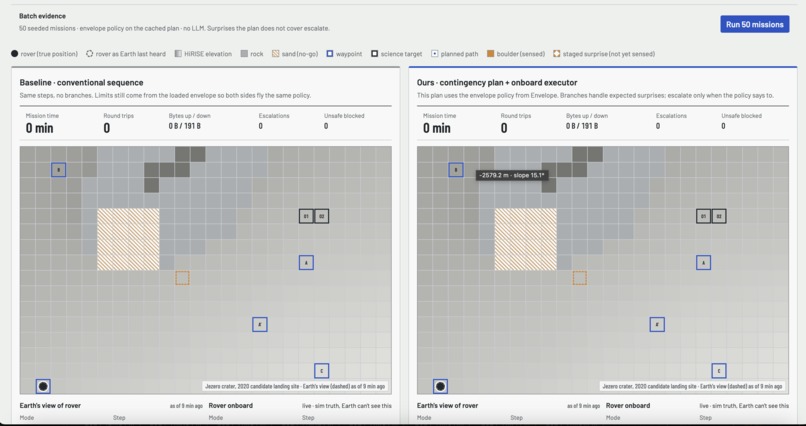Click Earth's view of rover in Baseline panel
The width and height of the screenshot is (806, 426).
pyautogui.click(x=50, y=405)
